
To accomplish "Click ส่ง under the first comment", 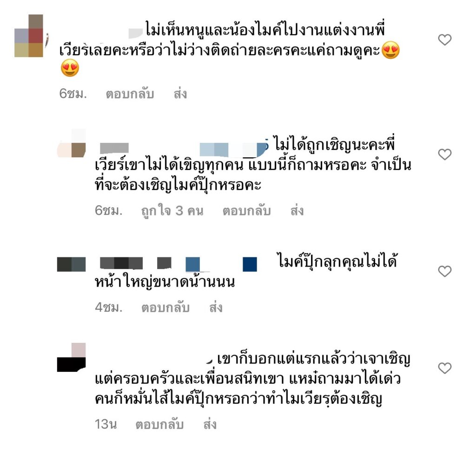I will point(180,94).
